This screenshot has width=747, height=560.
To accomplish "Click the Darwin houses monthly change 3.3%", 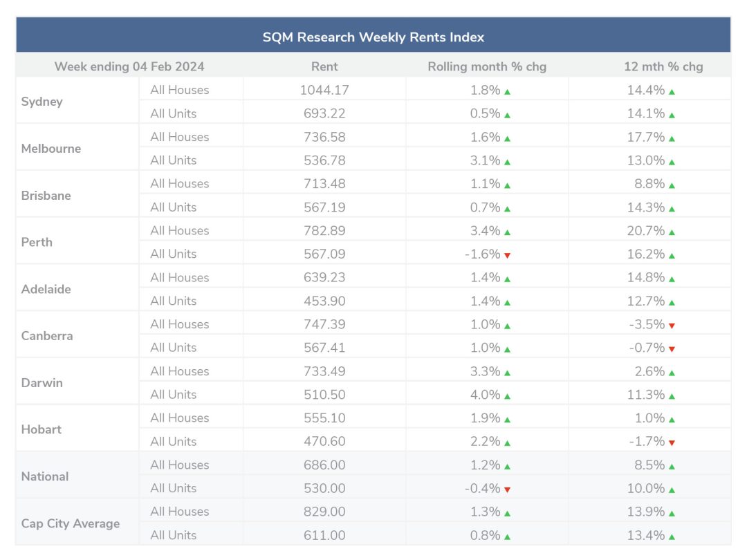I will pos(485,371).
